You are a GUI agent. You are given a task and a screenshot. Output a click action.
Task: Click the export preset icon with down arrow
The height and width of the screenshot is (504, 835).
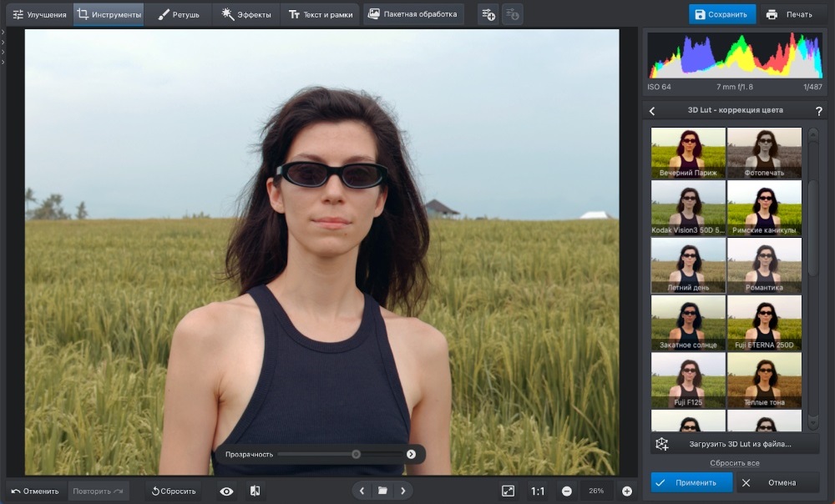(510, 13)
